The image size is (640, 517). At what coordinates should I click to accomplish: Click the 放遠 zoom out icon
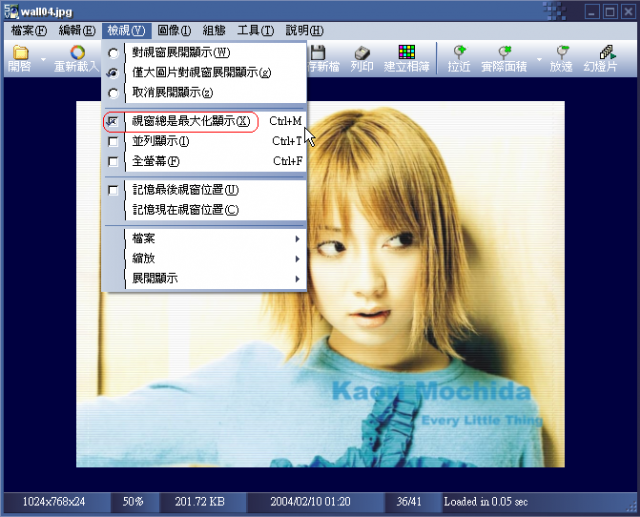(x=562, y=53)
